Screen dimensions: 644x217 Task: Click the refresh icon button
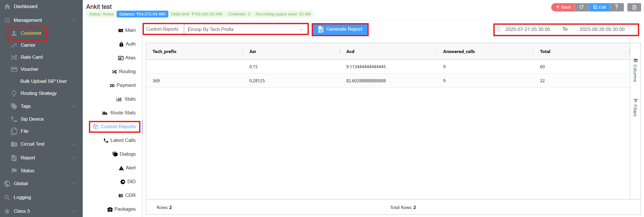[x=581, y=7]
